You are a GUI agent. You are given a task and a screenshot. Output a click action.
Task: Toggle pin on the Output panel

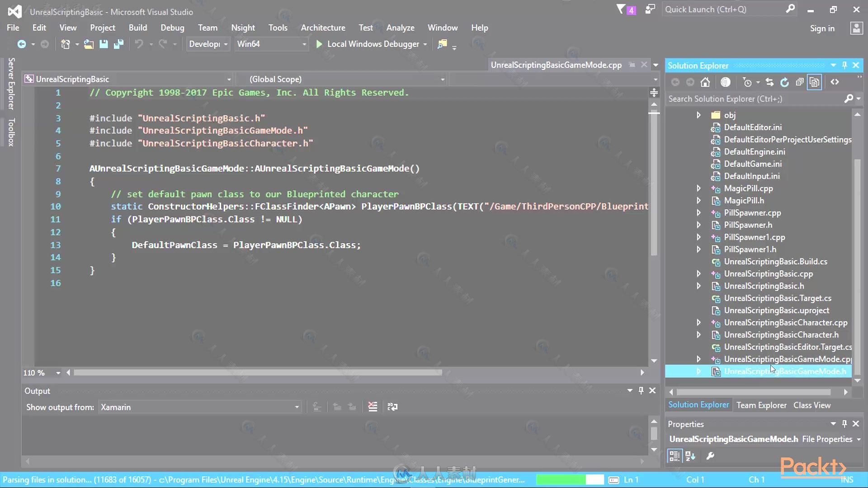641,390
